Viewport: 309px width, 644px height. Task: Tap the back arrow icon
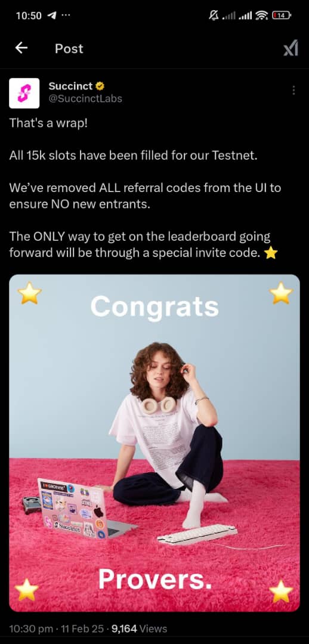21,48
